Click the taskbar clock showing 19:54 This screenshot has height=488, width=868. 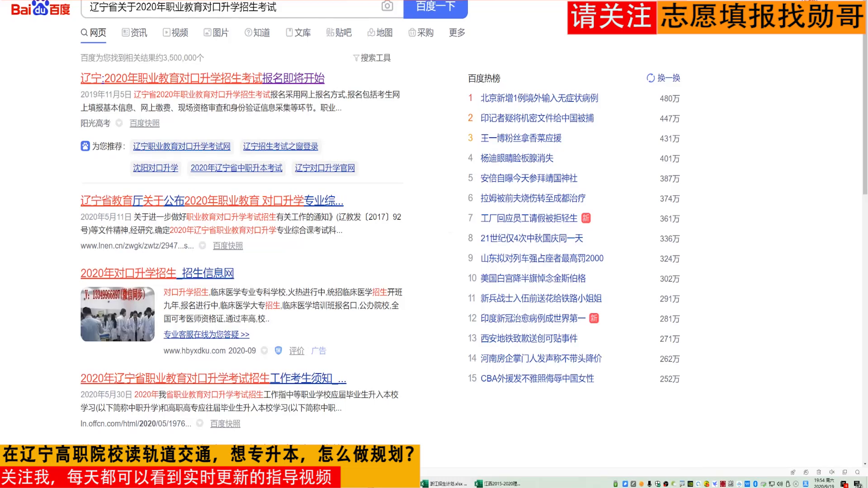click(824, 483)
